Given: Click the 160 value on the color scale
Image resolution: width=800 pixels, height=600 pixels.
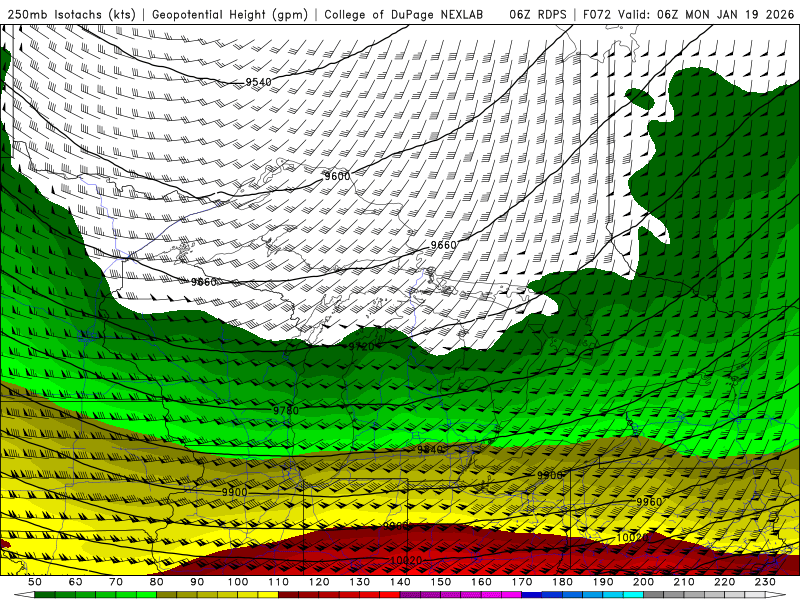Looking at the screenshot, I should (x=481, y=582).
